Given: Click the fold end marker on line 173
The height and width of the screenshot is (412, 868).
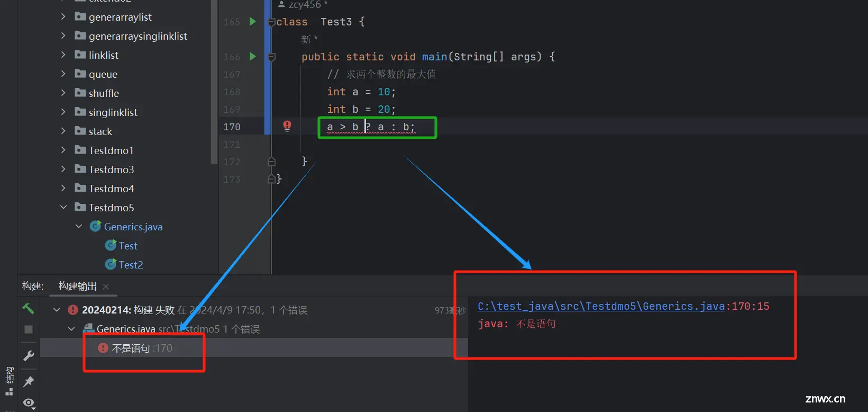Looking at the screenshot, I should pos(271,179).
